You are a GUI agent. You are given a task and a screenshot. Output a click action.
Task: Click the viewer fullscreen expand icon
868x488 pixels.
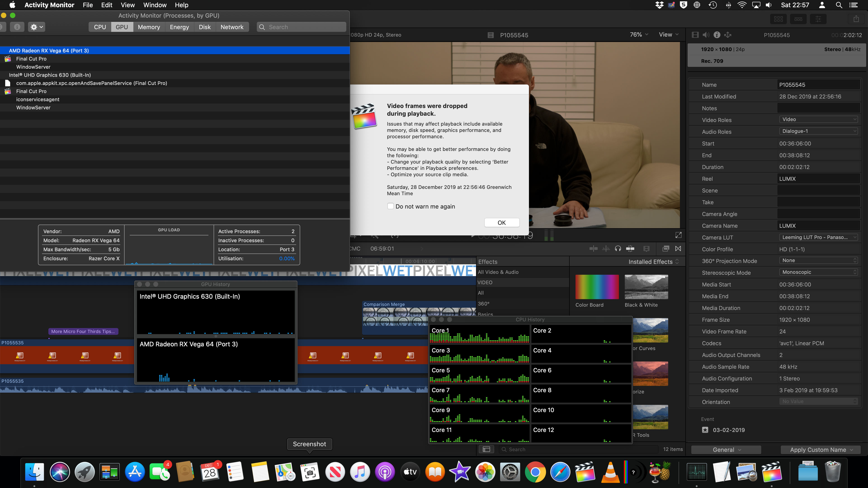click(x=678, y=235)
